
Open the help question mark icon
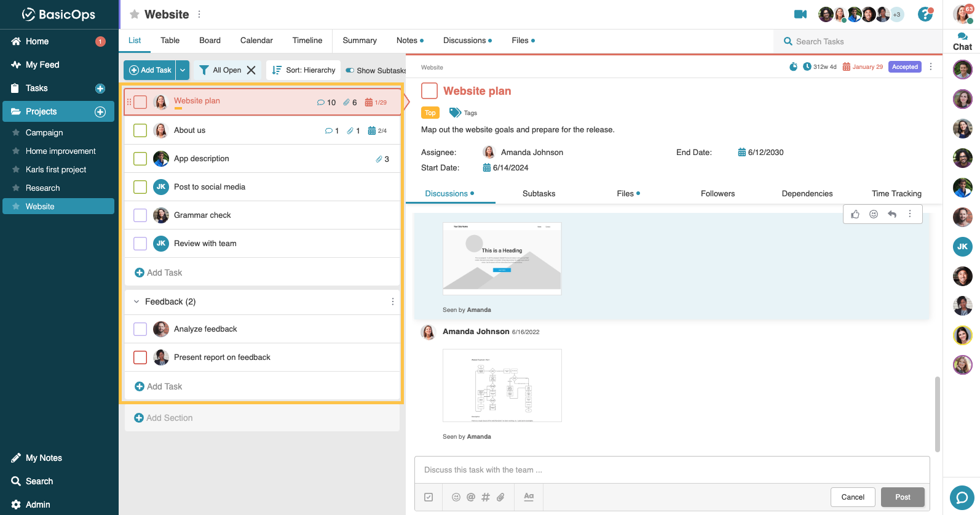coord(925,14)
